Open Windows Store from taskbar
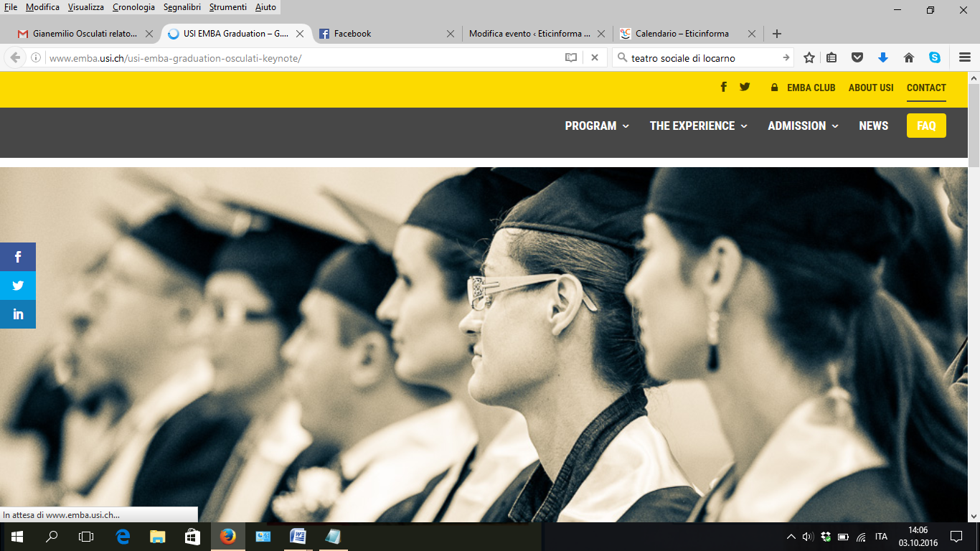This screenshot has width=980, height=551. [x=192, y=537]
